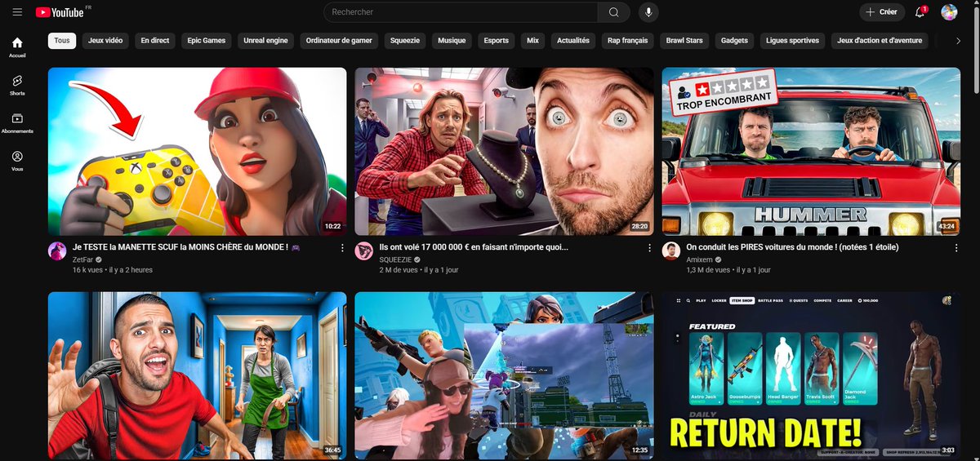Open SQUEEZIE channel avatar
This screenshot has height=461, width=980.
coord(364,250)
